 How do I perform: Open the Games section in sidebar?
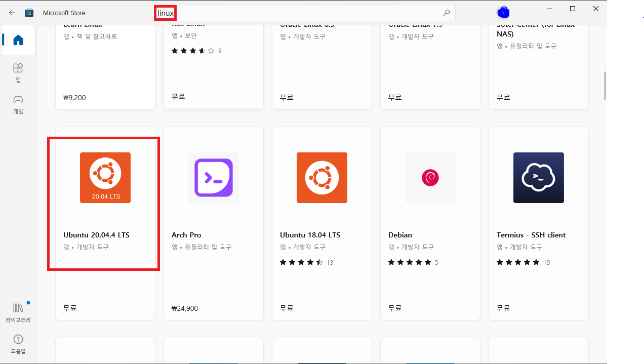[x=18, y=104]
